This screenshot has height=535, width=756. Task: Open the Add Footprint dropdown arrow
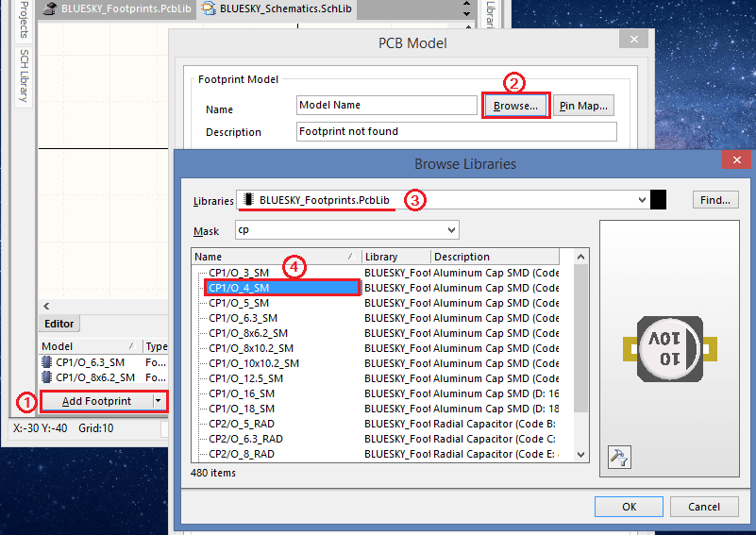(x=159, y=400)
